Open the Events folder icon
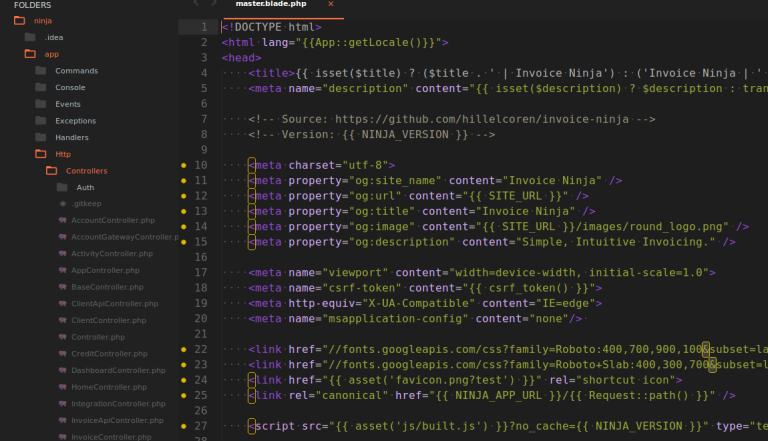The height and width of the screenshot is (441, 768). pos(41,104)
